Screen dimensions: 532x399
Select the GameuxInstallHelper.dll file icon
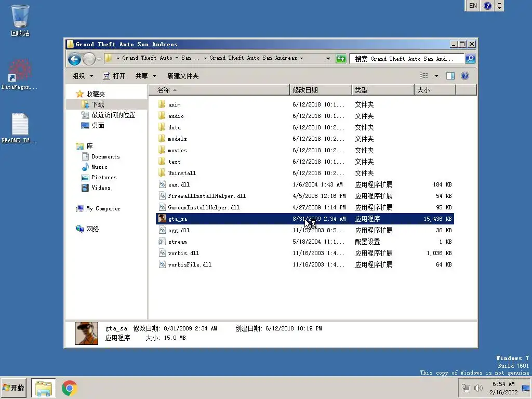pyautogui.click(x=162, y=207)
